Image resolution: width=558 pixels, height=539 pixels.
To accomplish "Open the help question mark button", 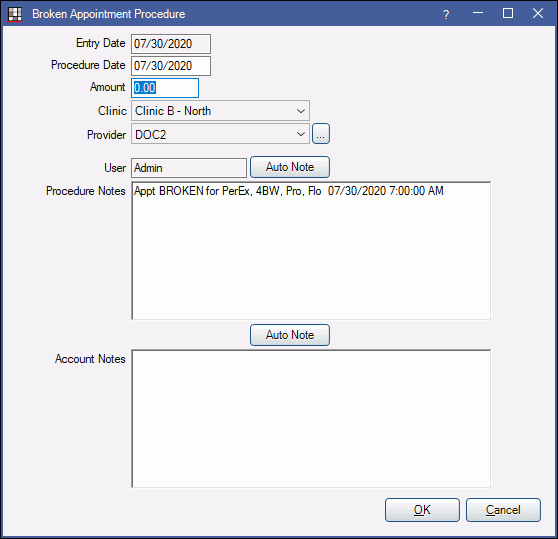I will pyautogui.click(x=446, y=14).
